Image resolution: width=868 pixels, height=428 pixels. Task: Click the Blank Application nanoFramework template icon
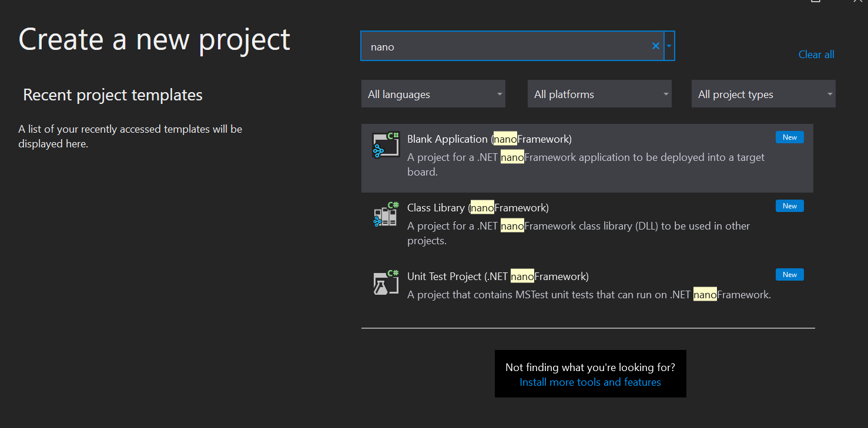[386, 146]
